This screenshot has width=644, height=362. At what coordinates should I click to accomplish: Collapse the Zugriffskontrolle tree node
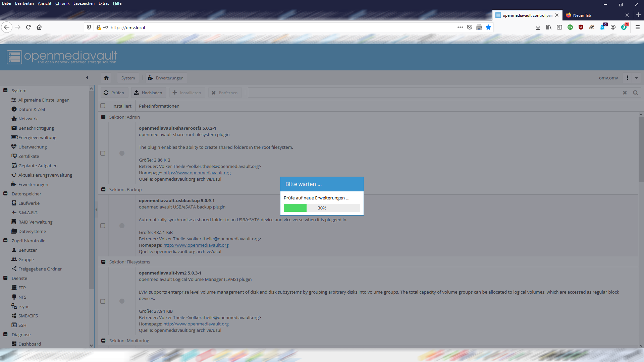click(5, 241)
